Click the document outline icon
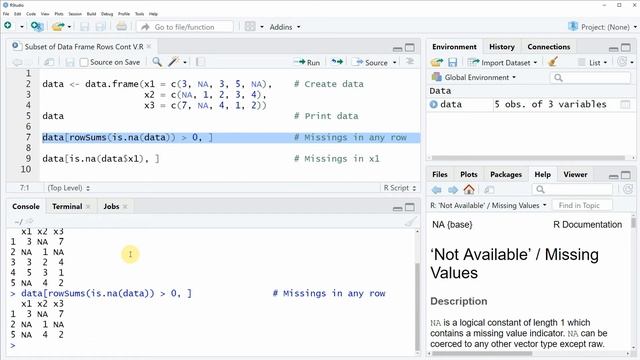The width and height of the screenshot is (640, 360). pos(410,62)
